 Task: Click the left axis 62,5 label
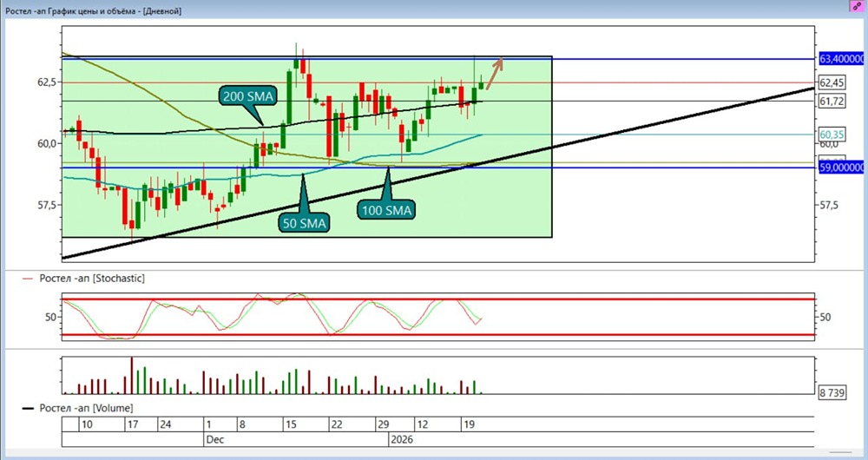(x=48, y=82)
